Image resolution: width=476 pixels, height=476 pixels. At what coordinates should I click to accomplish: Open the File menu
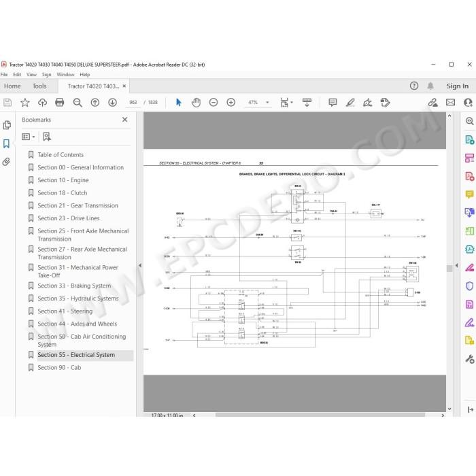tap(4, 74)
